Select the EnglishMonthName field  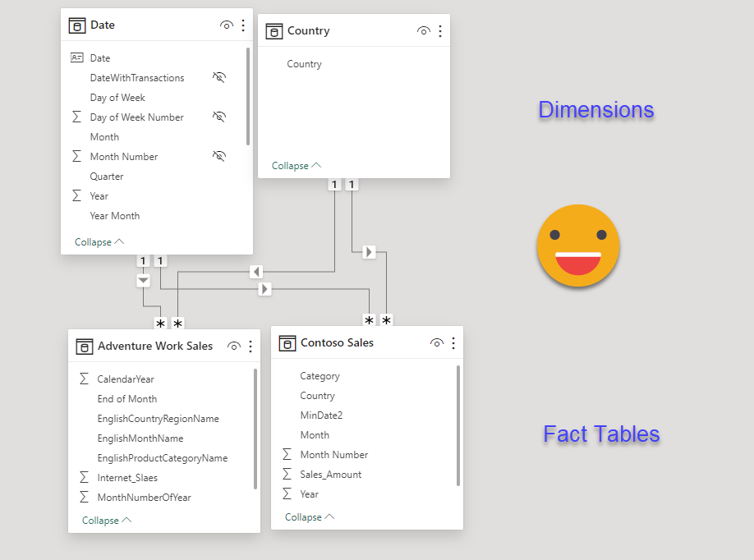140,438
